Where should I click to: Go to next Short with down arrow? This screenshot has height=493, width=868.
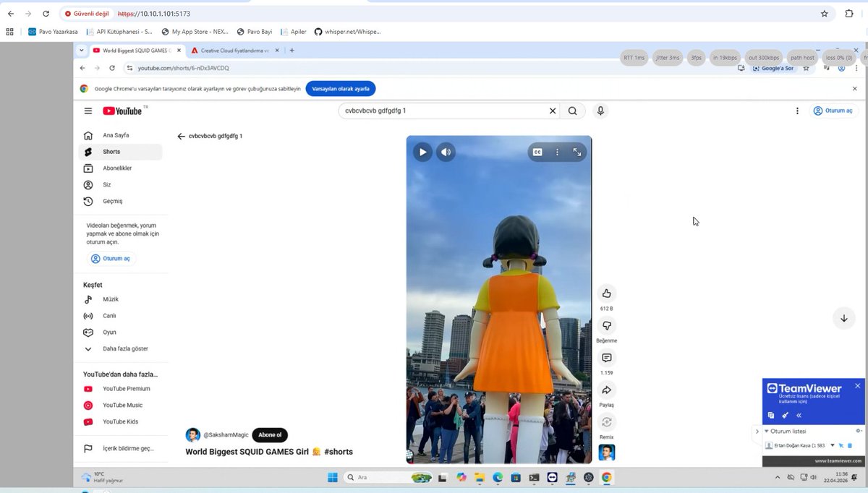[843, 318]
